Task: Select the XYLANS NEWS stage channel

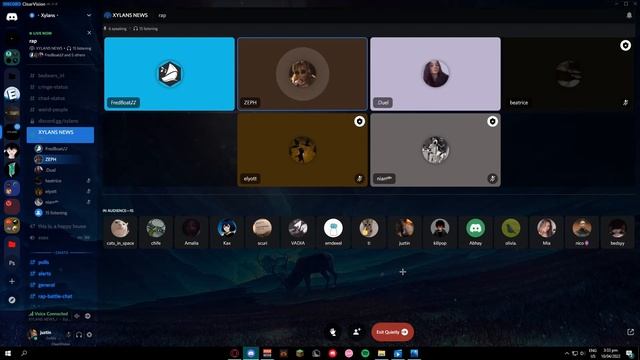Action: click(x=60, y=135)
